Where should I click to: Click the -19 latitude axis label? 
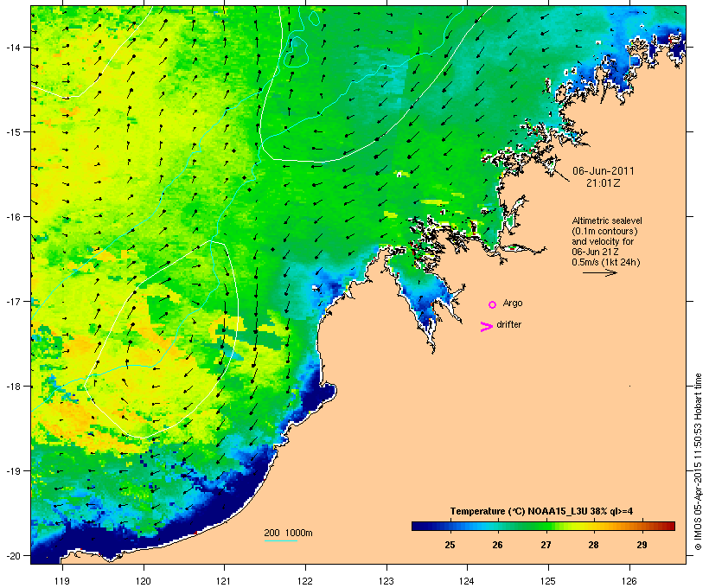point(12,471)
